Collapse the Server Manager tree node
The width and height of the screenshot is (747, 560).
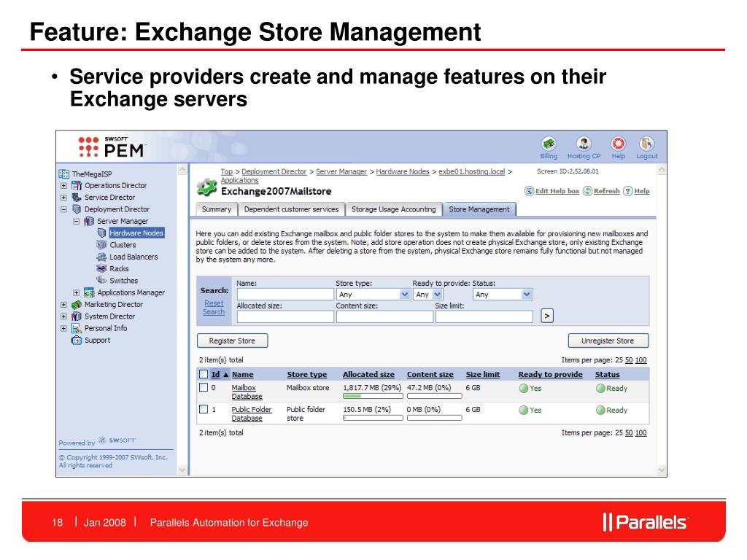76,221
